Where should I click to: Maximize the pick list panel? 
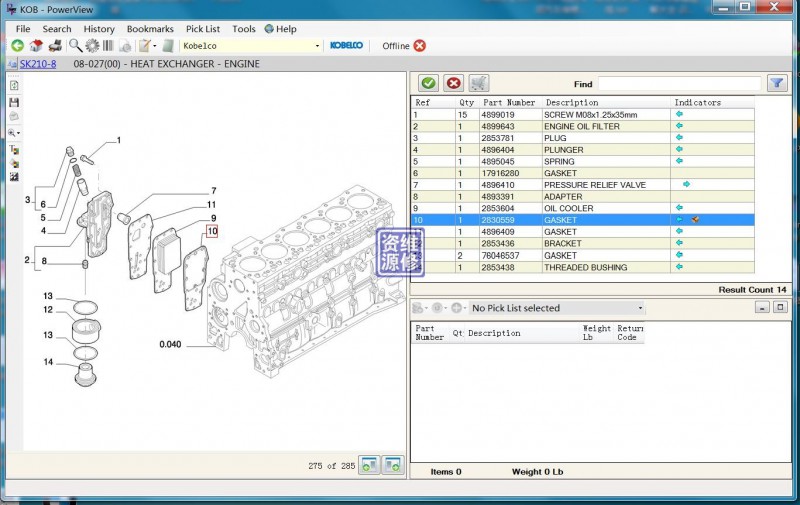[x=780, y=308]
